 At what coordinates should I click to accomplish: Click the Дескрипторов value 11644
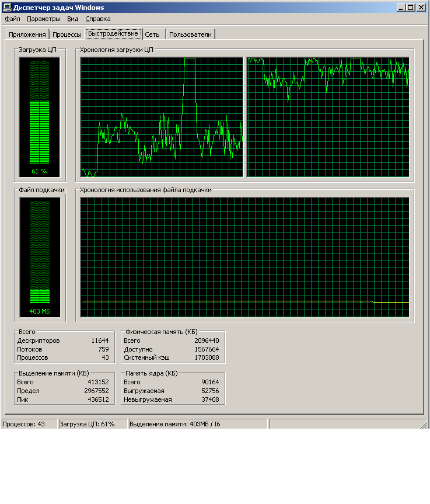tap(100, 340)
